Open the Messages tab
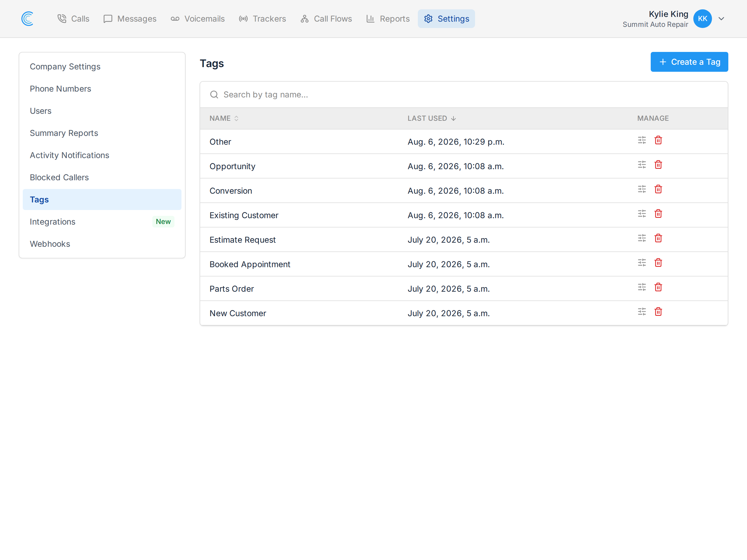The image size is (747, 560). [x=130, y=19]
